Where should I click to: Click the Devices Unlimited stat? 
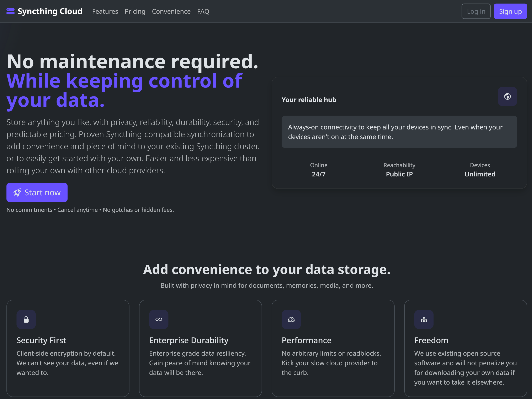pos(480,170)
